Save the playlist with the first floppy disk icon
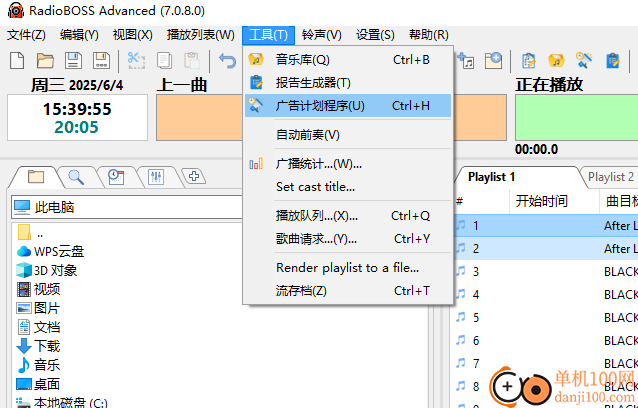The image size is (638, 408). (x=73, y=61)
